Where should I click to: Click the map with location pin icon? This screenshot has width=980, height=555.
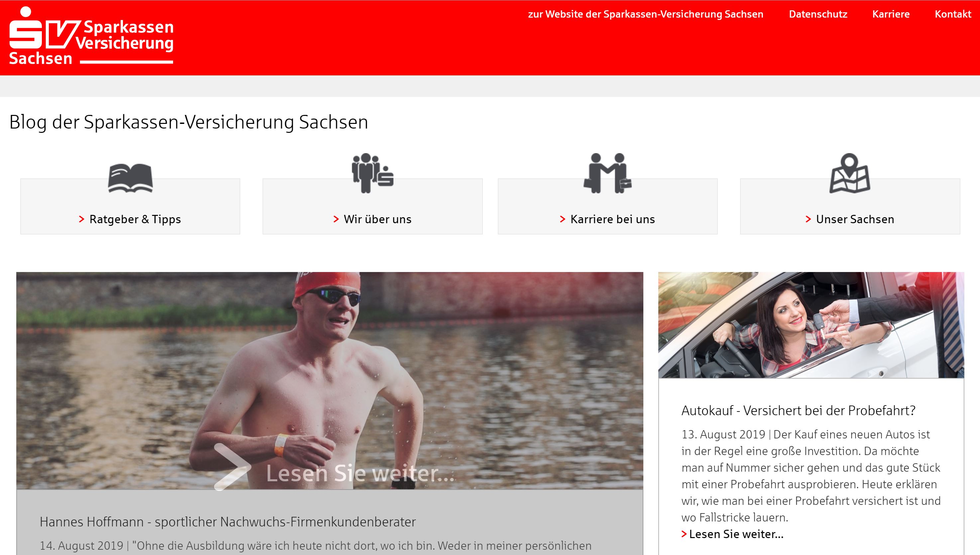850,173
